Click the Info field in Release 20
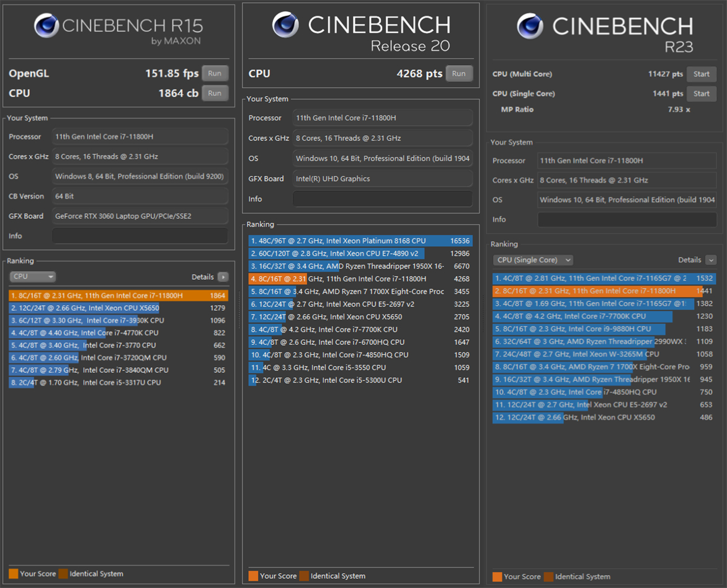727x588 pixels. [382, 199]
